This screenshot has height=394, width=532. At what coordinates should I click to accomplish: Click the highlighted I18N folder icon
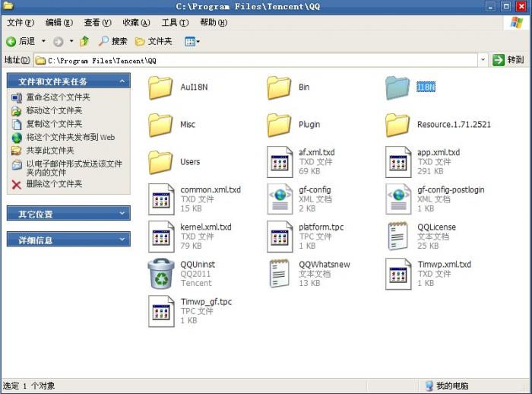[x=397, y=87]
